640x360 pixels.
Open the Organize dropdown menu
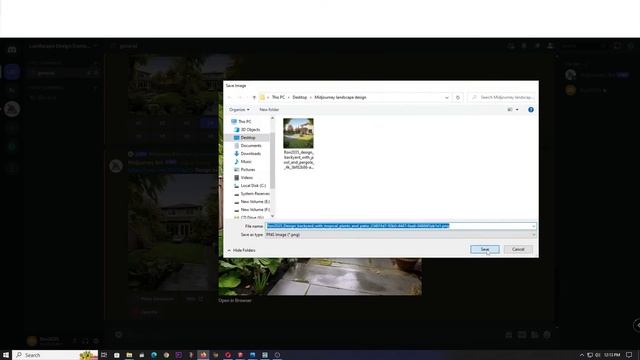239,110
